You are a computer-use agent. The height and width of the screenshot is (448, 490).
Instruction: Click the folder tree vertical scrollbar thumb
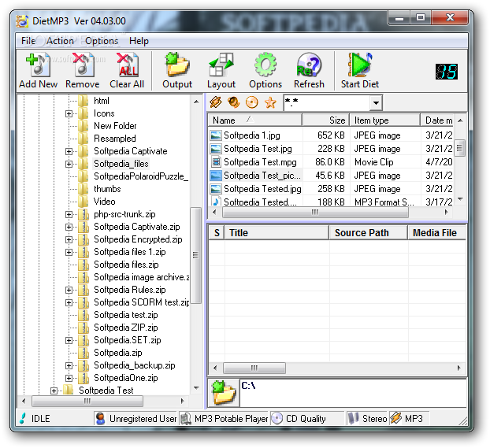195,255
